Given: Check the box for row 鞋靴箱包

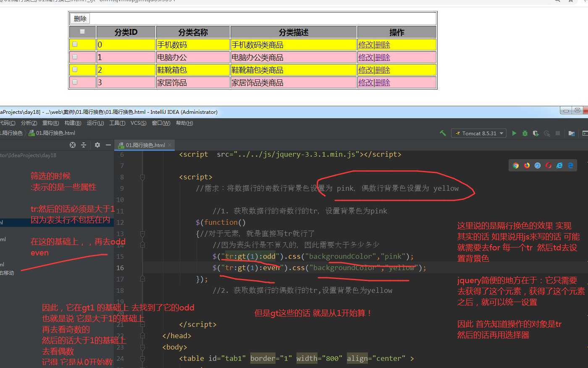Looking at the screenshot, I should (x=75, y=69).
